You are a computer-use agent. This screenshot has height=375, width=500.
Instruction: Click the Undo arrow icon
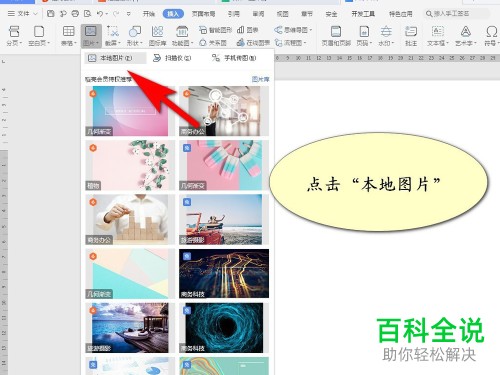tap(100, 14)
